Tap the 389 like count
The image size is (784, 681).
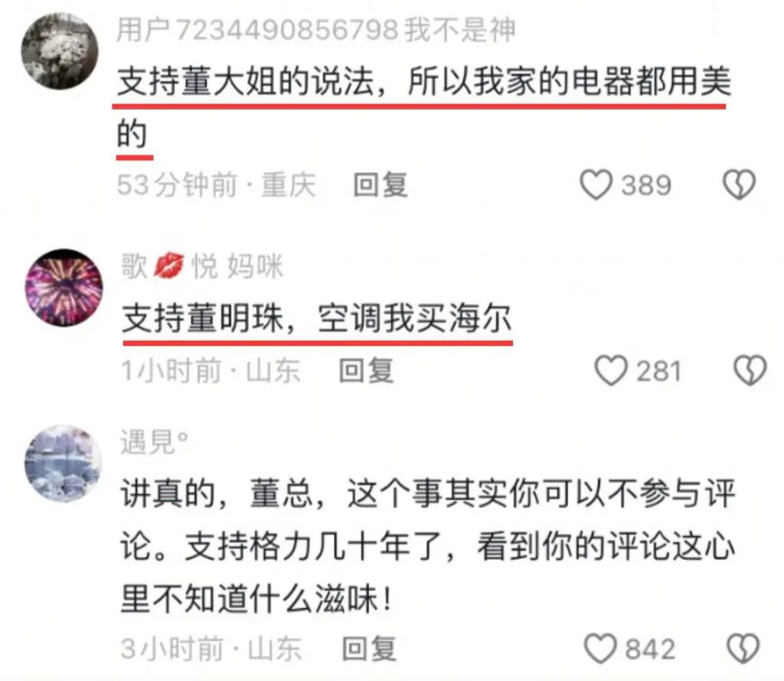(646, 185)
